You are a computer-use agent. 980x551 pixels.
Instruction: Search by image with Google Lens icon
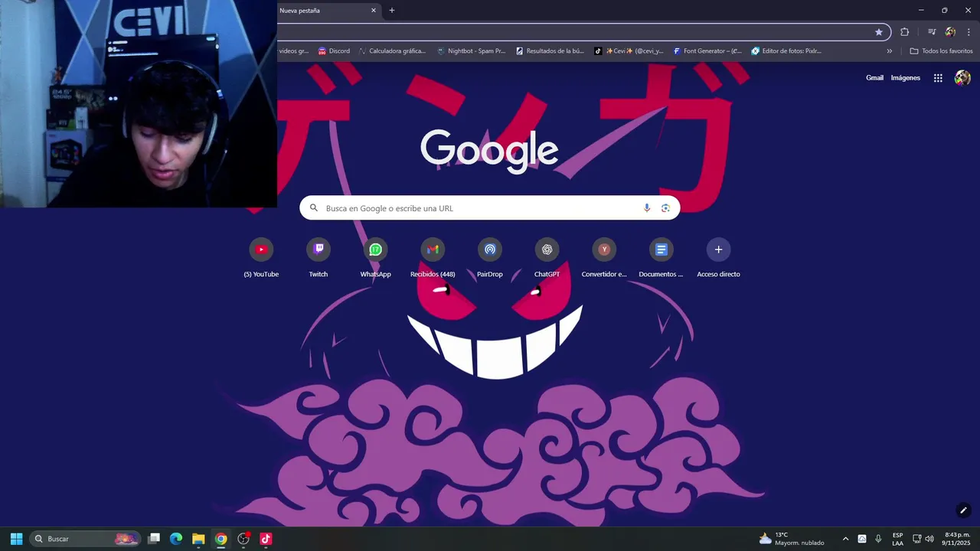point(665,208)
